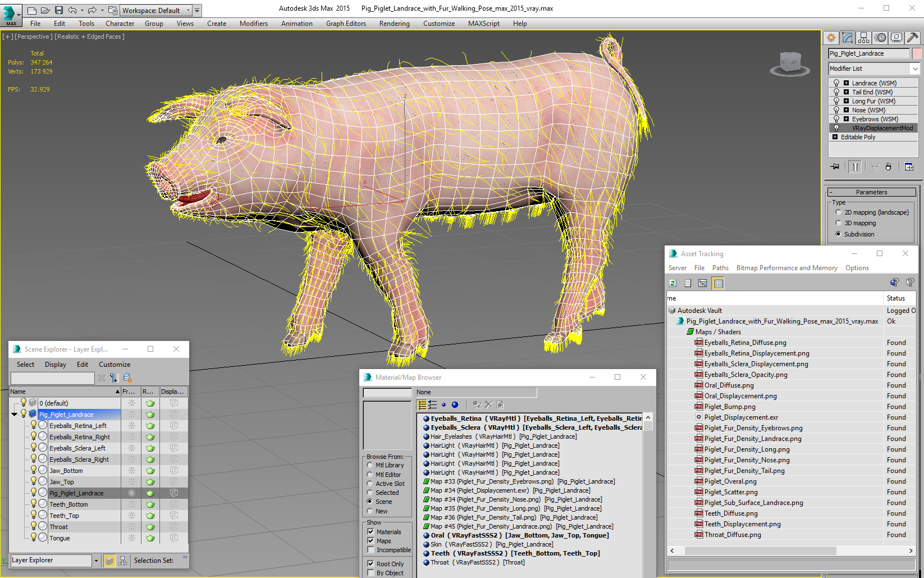
Task: Click the New Scene icon in quick access toolbar
Action: 32,10
